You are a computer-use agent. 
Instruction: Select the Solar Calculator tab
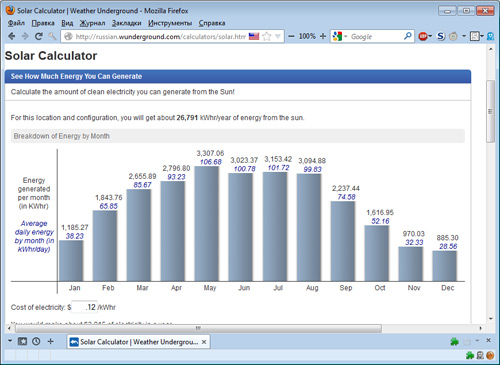point(138,342)
